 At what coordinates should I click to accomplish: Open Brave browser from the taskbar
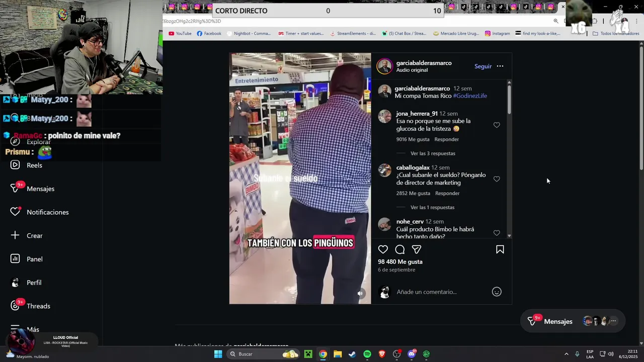pos(382,354)
